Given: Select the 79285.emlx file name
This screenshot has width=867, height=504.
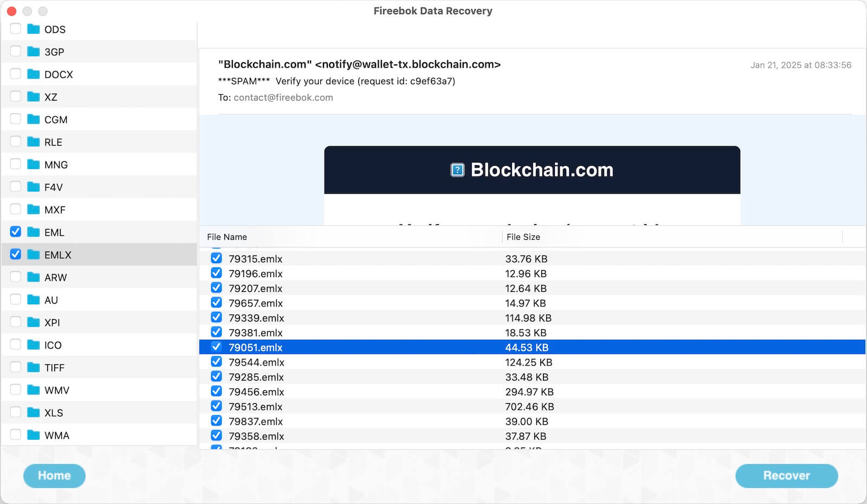Looking at the screenshot, I should point(256,377).
